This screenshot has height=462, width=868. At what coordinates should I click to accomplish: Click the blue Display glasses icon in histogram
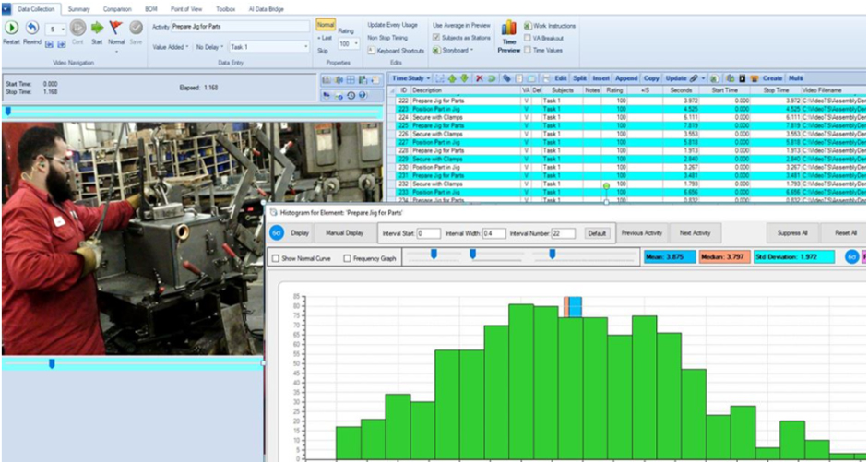pos(277,233)
